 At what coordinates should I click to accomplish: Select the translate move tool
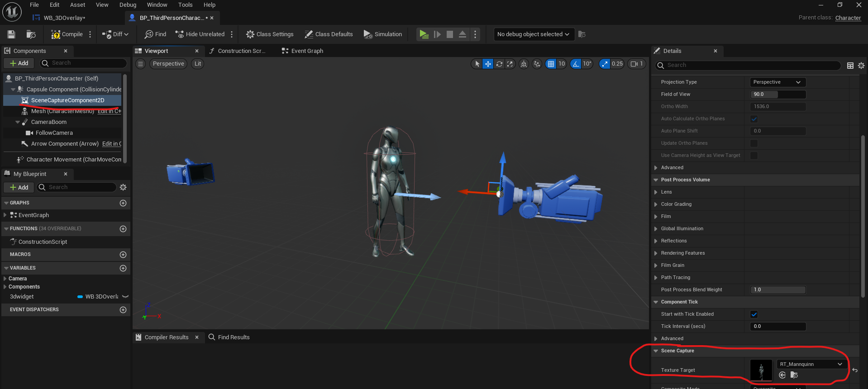488,64
